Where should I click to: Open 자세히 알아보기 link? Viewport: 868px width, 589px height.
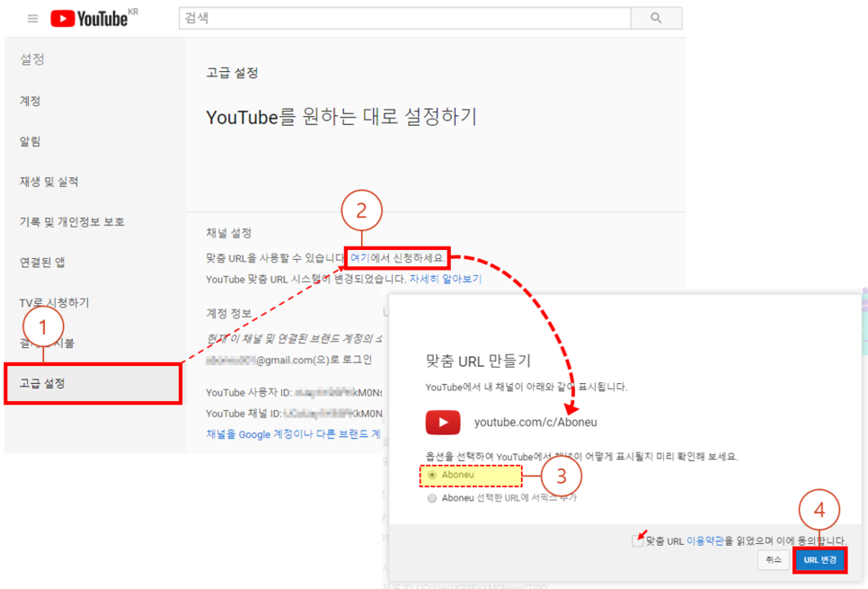coord(446,279)
